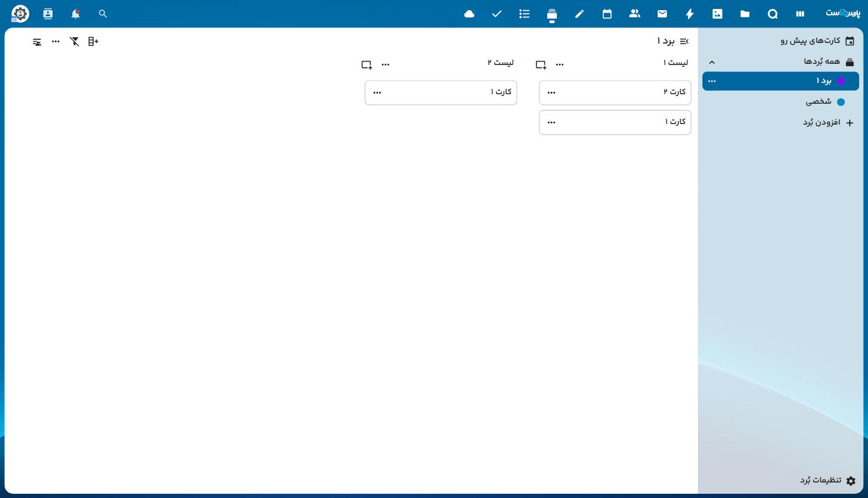The width and height of the screenshot is (868, 498).
Task: Open the notifications bell
Action: 75,14
